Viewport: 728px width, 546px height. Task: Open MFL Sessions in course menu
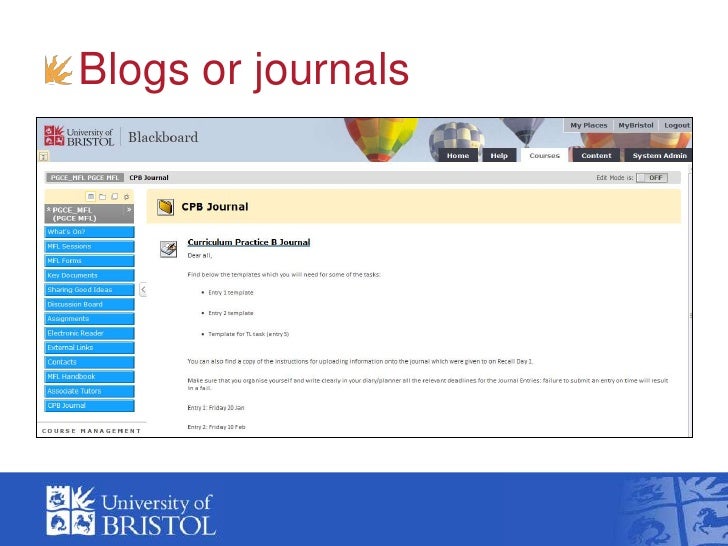click(90, 246)
